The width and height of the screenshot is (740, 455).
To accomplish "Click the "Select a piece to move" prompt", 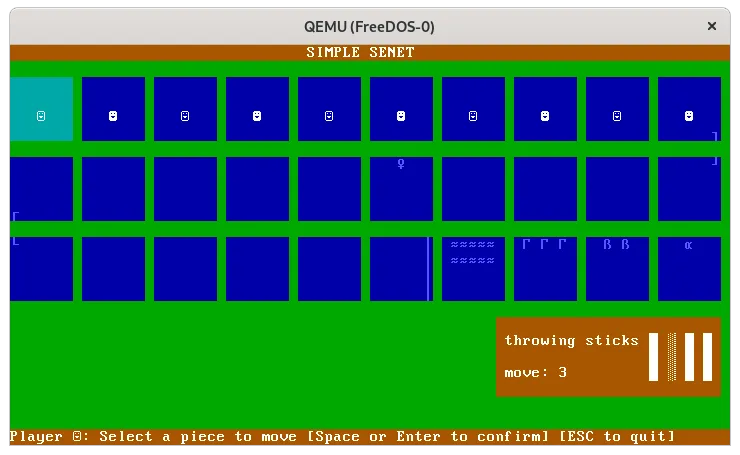I will pyautogui.click(x=198, y=437).
